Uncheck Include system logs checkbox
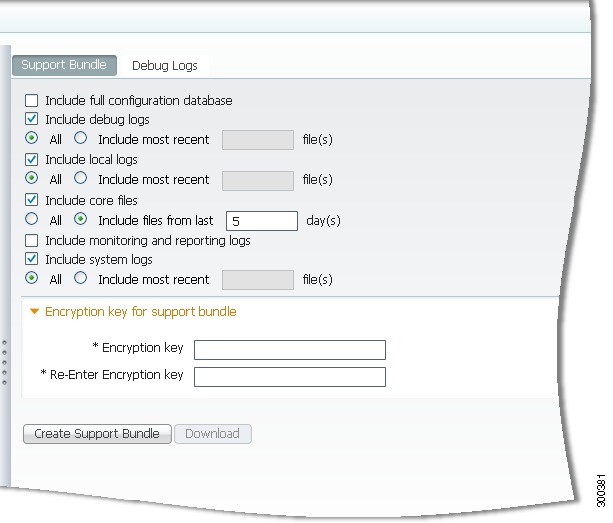This screenshot has width=613, height=523. [31, 259]
